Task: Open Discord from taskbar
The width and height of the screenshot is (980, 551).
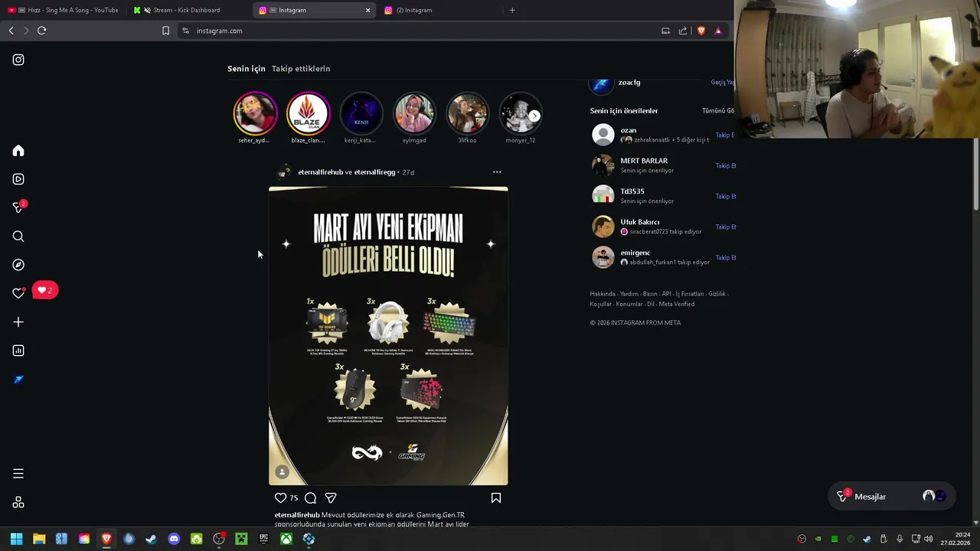Action: [174, 539]
